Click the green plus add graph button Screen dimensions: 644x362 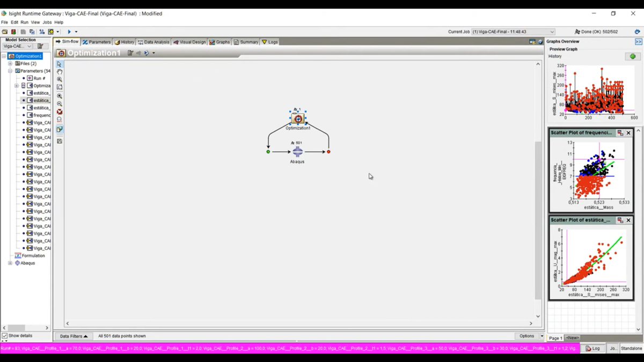point(633,56)
